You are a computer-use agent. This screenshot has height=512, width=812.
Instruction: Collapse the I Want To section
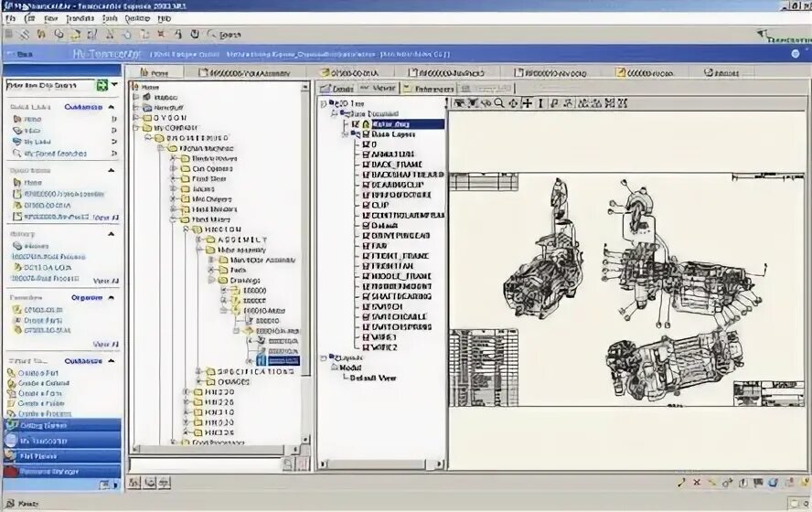pyautogui.click(x=112, y=361)
